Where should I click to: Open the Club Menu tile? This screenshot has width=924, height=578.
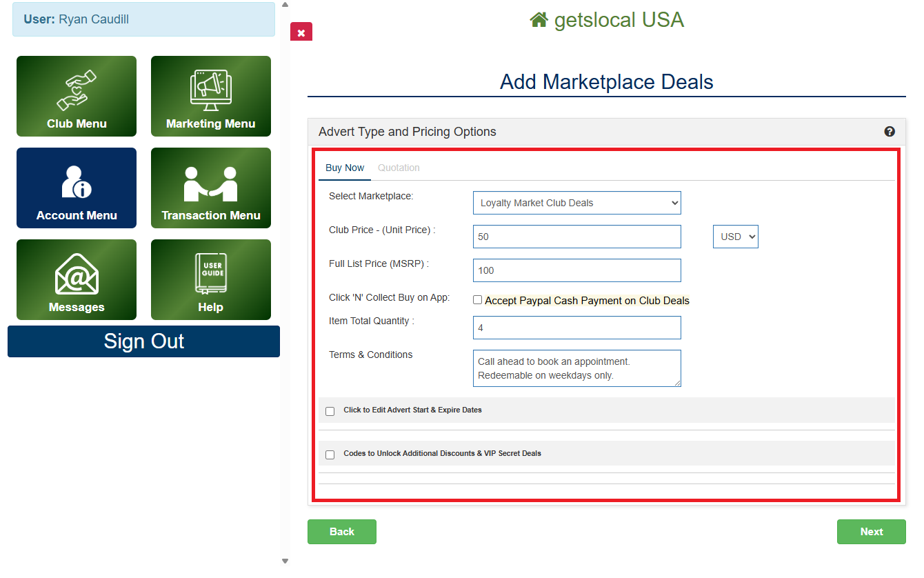point(77,96)
